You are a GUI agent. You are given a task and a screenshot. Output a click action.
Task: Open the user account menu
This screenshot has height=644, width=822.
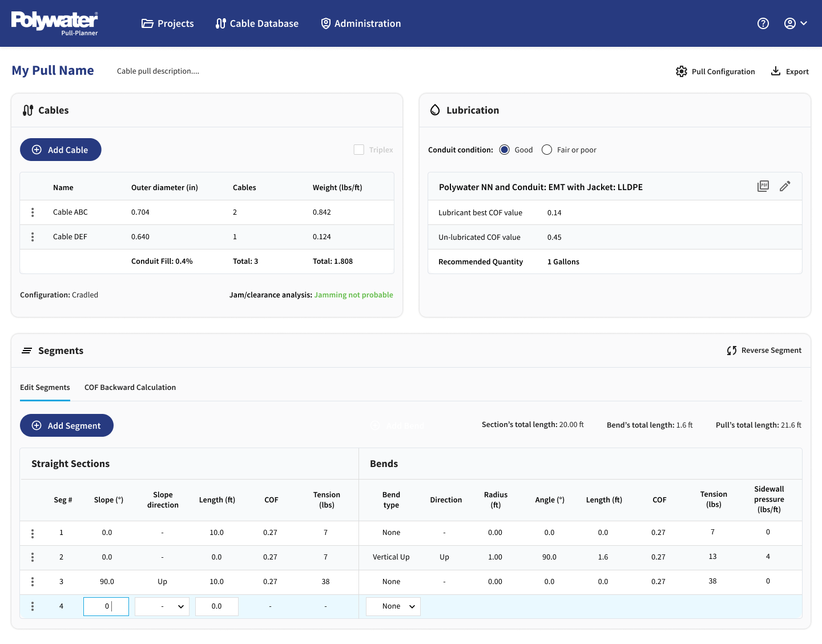pyautogui.click(x=796, y=23)
